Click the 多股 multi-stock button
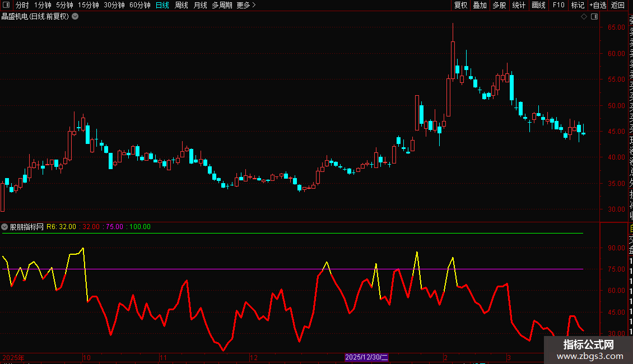 [499, 5]
